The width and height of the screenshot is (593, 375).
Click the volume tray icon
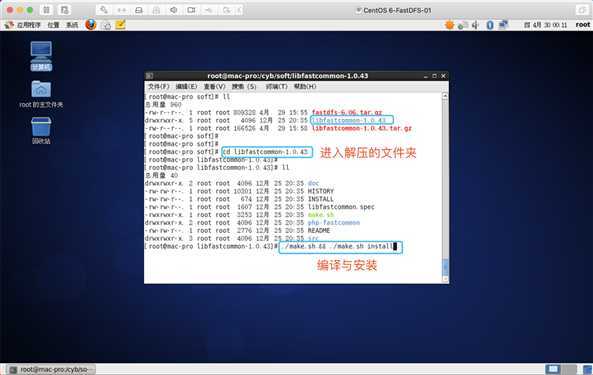click(475, 25)
